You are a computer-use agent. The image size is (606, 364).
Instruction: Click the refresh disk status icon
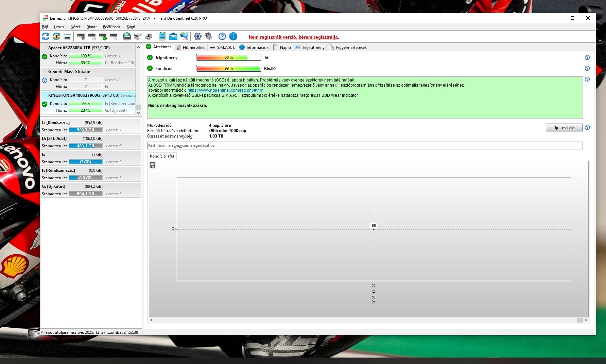point(46,36)
